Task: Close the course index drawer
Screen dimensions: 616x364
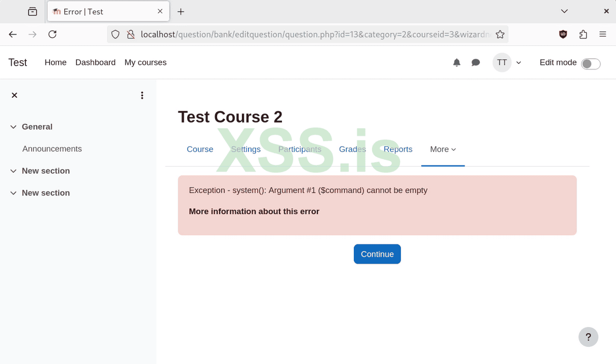Action: pyautogui.click(x=14, y=95)
